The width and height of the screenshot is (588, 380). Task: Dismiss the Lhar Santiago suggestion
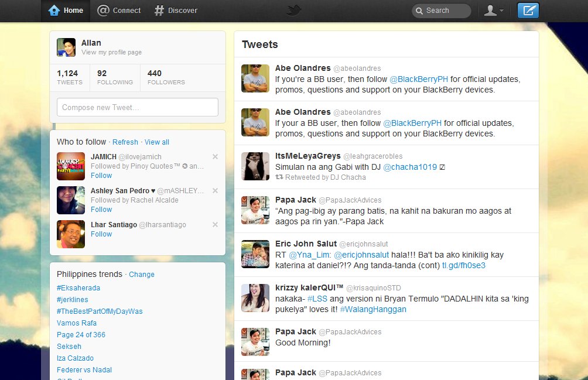215,224
